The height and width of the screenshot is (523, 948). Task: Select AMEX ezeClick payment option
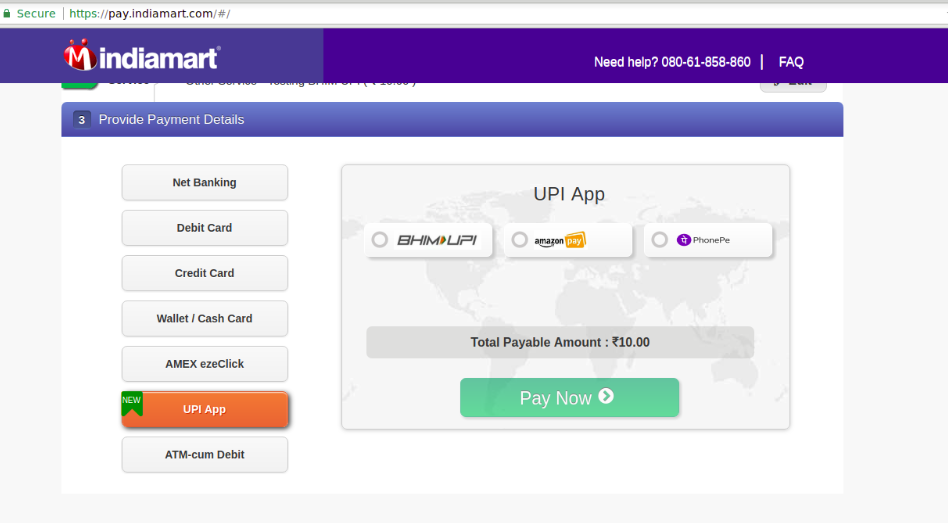204,364
